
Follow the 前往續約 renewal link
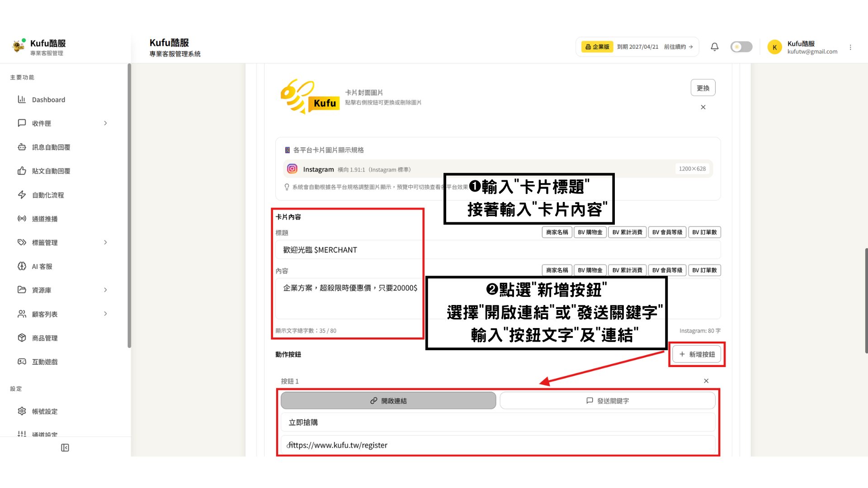coord(678,47)
